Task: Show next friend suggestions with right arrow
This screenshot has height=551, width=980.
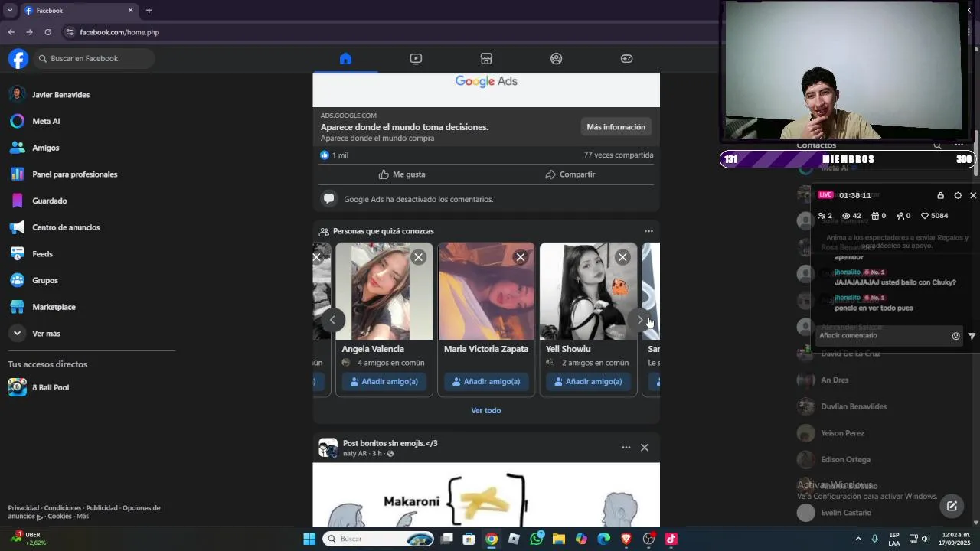Action: (640, 320)
